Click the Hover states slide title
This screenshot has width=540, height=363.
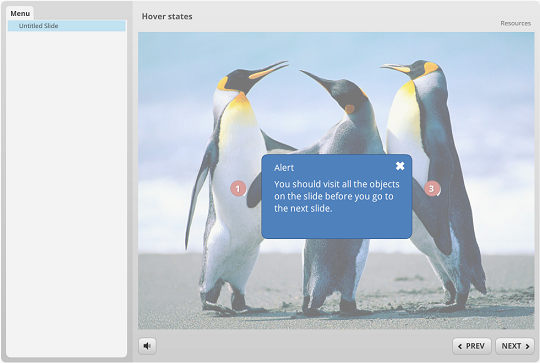(x=167, y=16)
